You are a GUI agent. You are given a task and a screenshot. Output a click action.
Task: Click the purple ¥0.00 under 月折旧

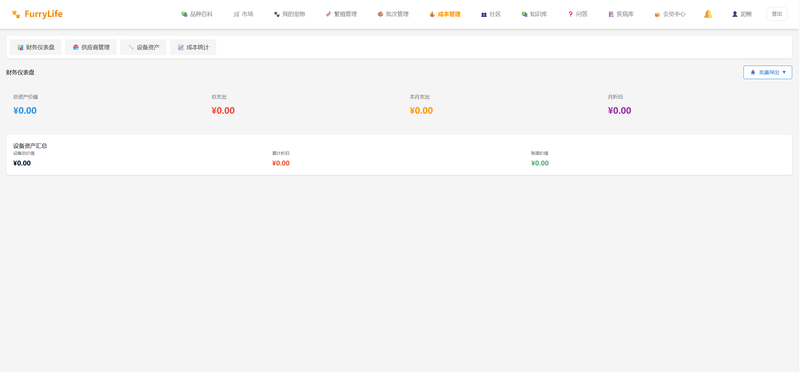coord(619,111)
